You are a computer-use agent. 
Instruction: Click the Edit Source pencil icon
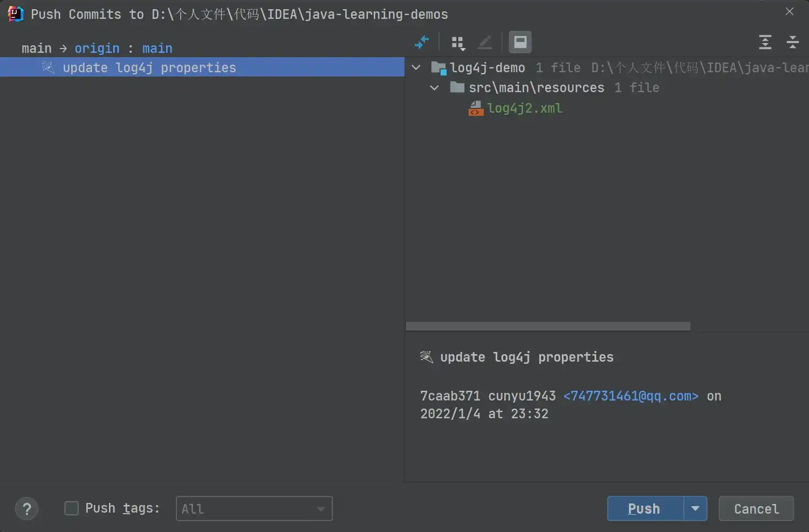[485, 42]
